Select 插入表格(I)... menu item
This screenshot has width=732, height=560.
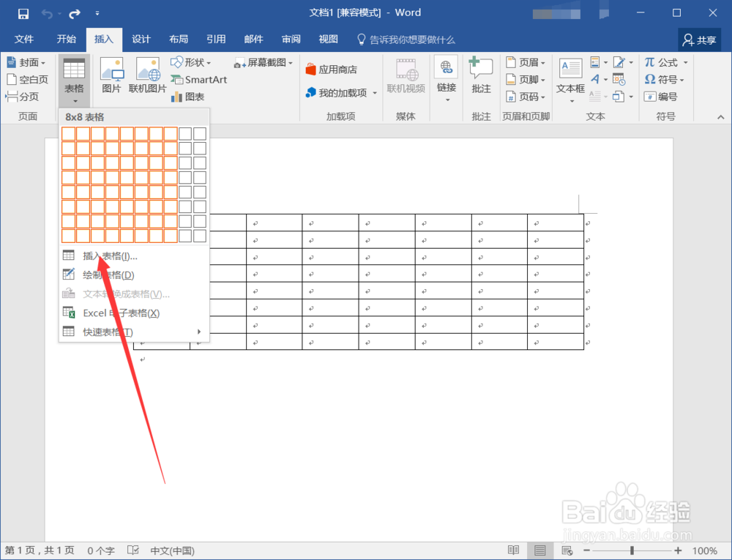134,255
